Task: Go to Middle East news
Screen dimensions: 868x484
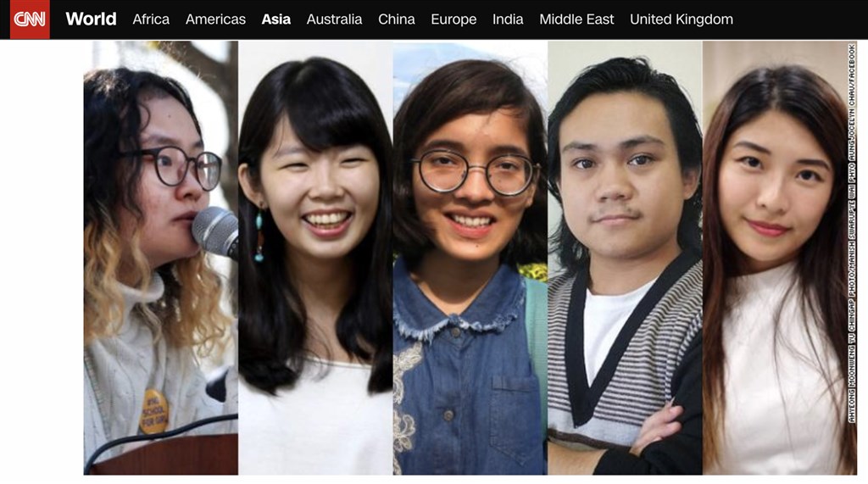Action: point(576,19)
